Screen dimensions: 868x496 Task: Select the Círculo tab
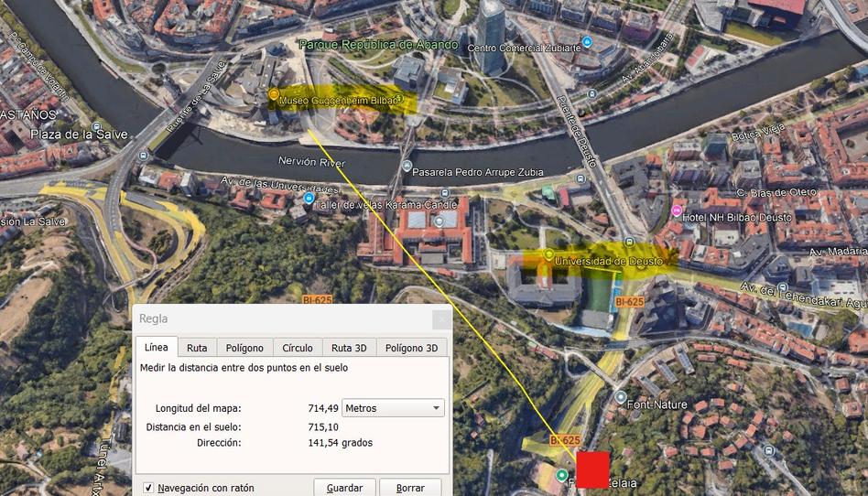click(298, 348)
